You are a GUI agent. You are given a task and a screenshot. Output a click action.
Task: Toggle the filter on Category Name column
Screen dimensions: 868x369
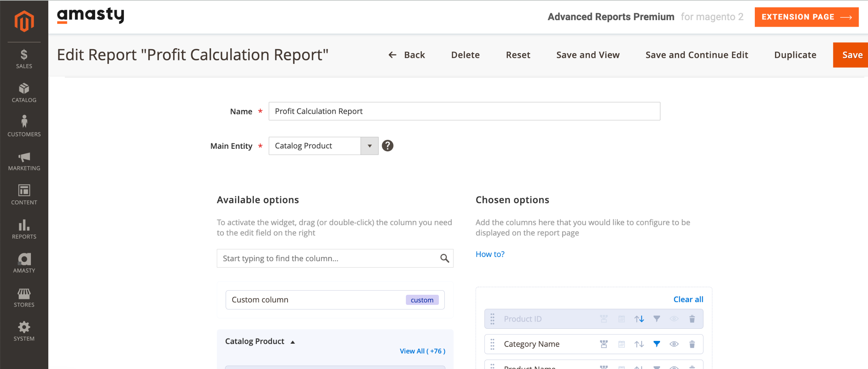(x=656, y=344)
